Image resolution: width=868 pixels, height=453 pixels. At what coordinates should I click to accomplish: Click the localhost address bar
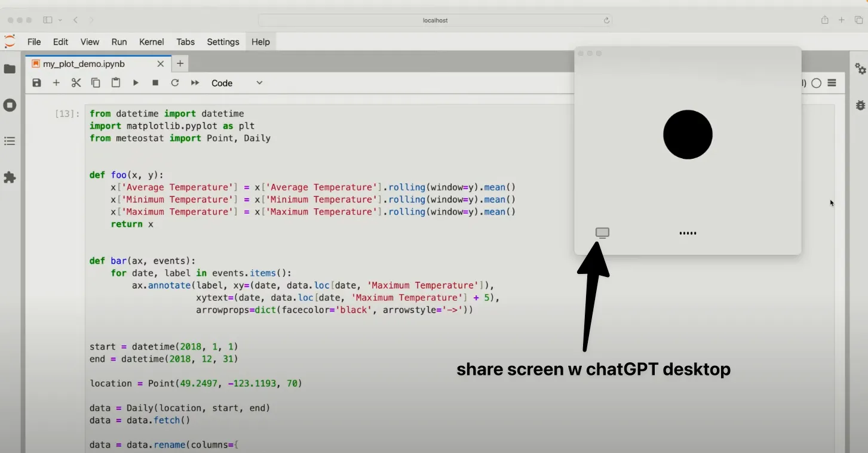(x=435, y=20)
